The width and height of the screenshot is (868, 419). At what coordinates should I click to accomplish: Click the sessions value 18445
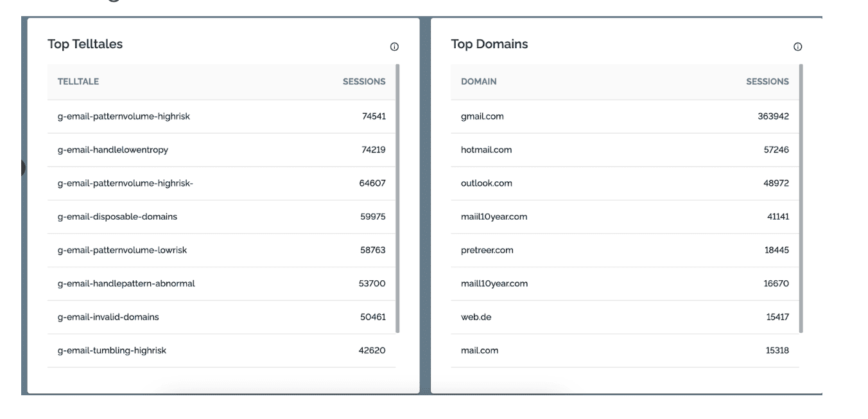[x=776, y=250]
